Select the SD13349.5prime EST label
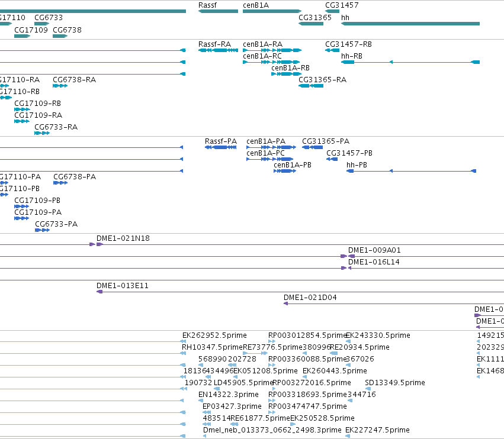504x439 pixels. pyautogui.click(x=395, y=383)
